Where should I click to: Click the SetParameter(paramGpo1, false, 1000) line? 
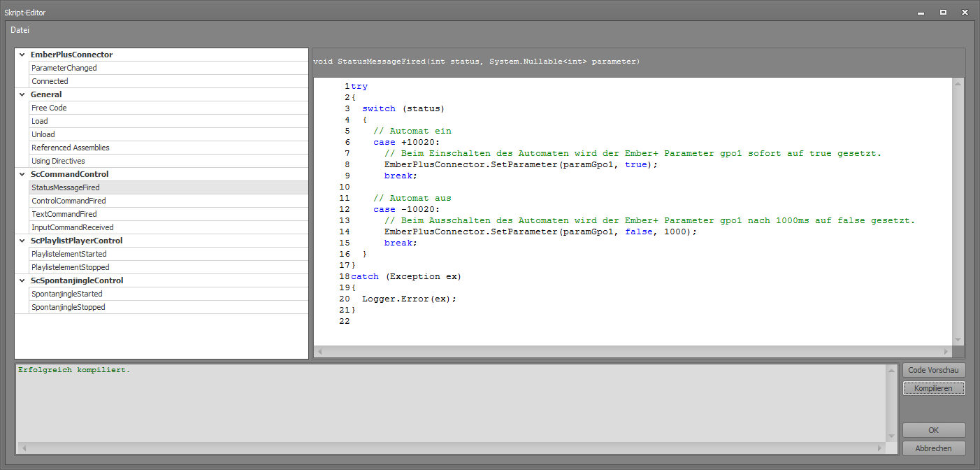point(541,232)
